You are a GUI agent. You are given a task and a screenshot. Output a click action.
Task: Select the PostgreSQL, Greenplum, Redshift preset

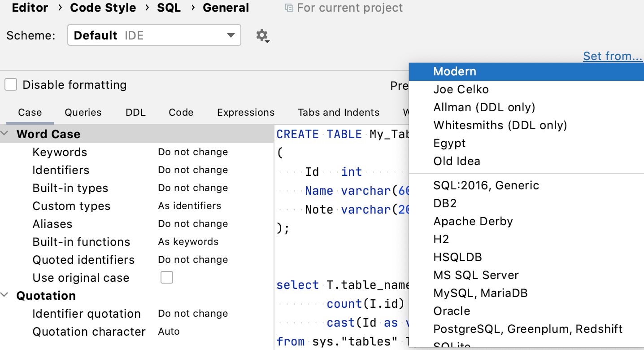point(528,328)
